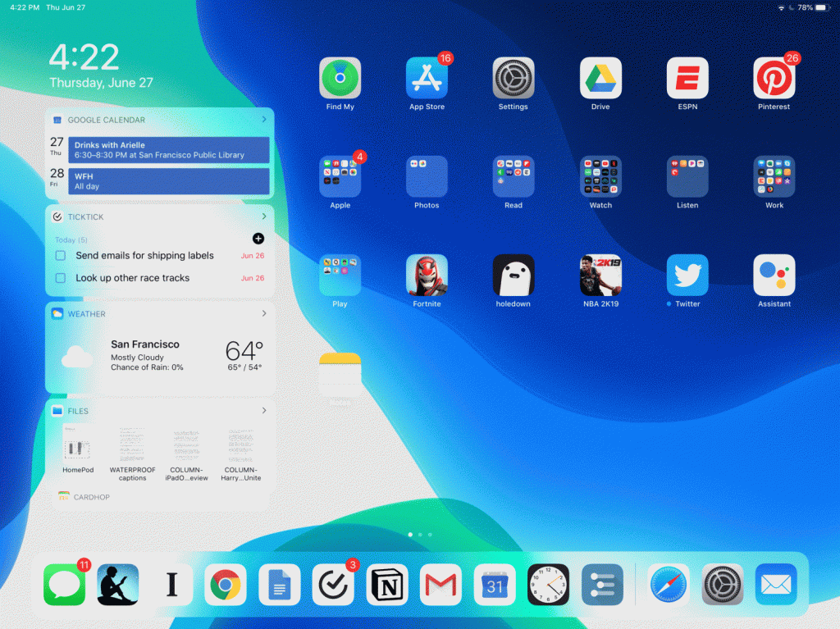Open the App Store
Screen dimensions: 840x629
427,74
